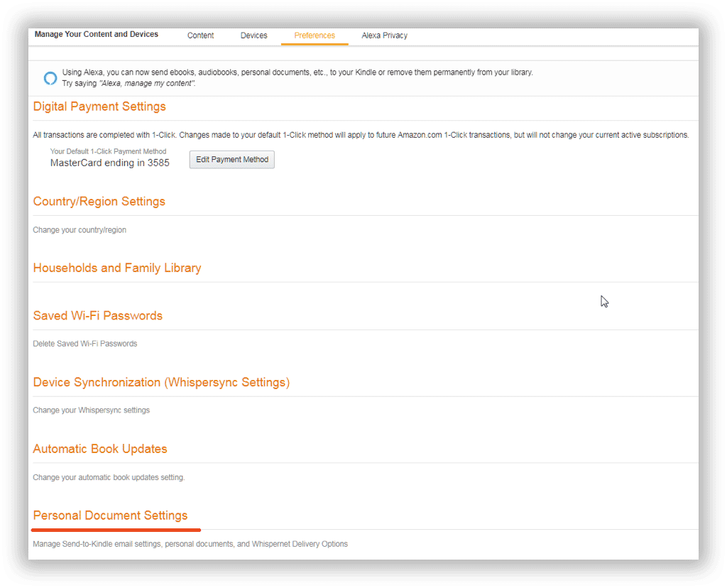Open the Personal Document Settings section

pyautogui.click(x=110, y=516)
